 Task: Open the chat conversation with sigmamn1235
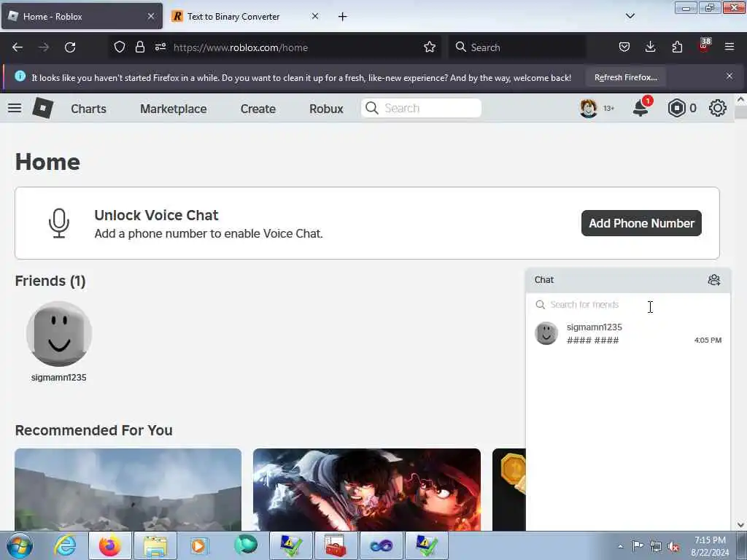628,333
